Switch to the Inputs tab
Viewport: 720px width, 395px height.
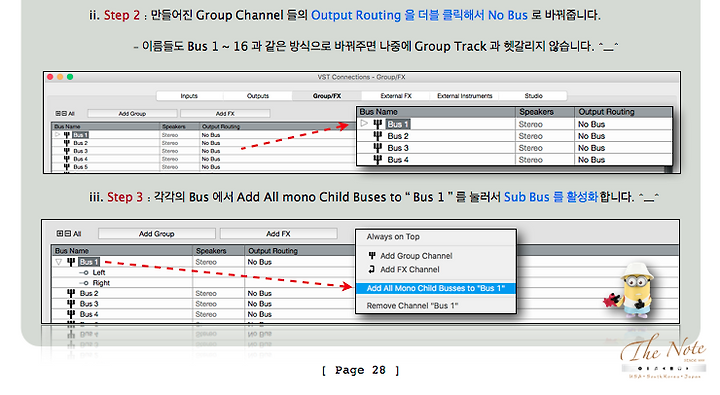pos(189,96)
